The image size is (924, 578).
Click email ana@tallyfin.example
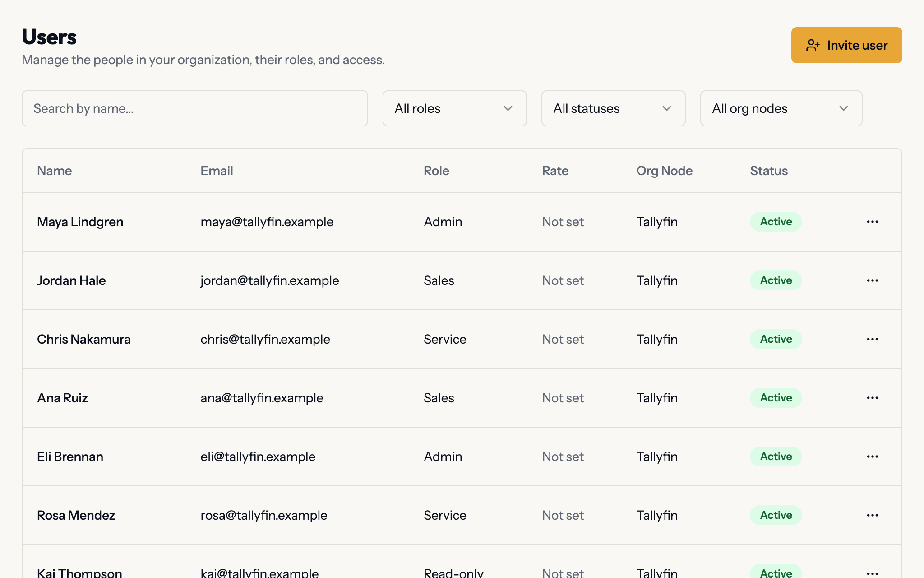point(262,398)
